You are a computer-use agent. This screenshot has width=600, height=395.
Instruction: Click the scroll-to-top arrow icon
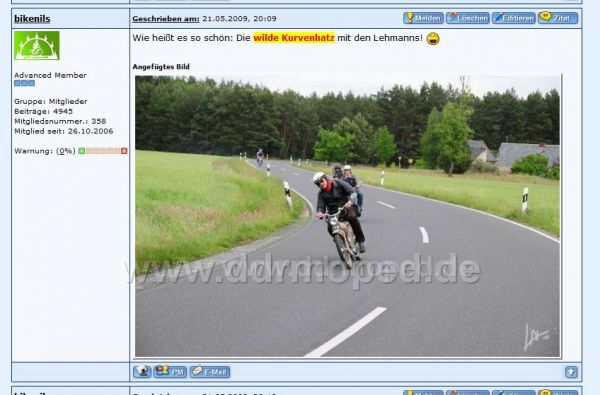pos(571,372)
